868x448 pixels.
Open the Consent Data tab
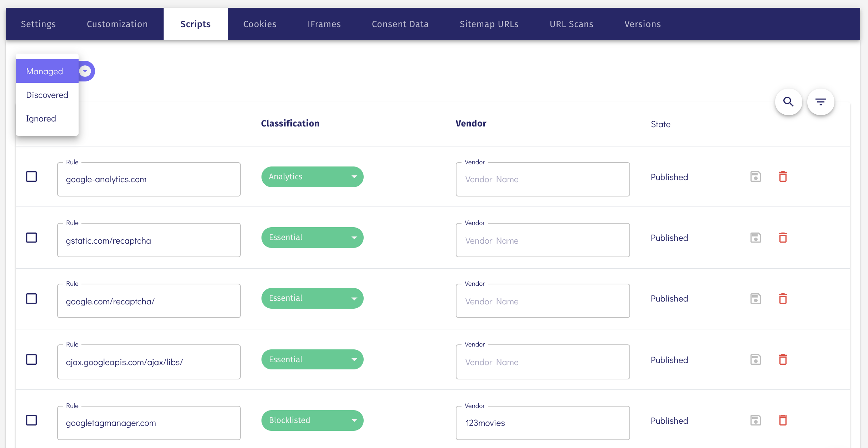click(x=400, y=24)
